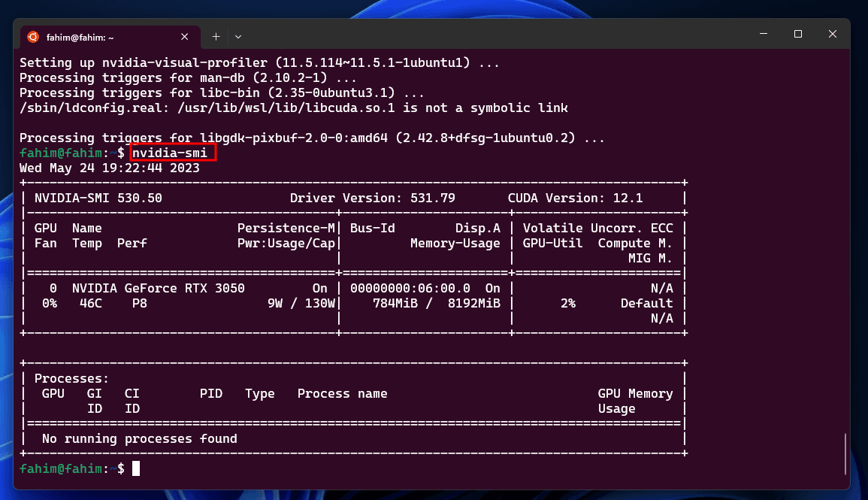Image resolution: width=868 pixels, height=500 pixels.
Task: Click '784MiB / 8192MiB' memory usage
Action: point(436,304)
